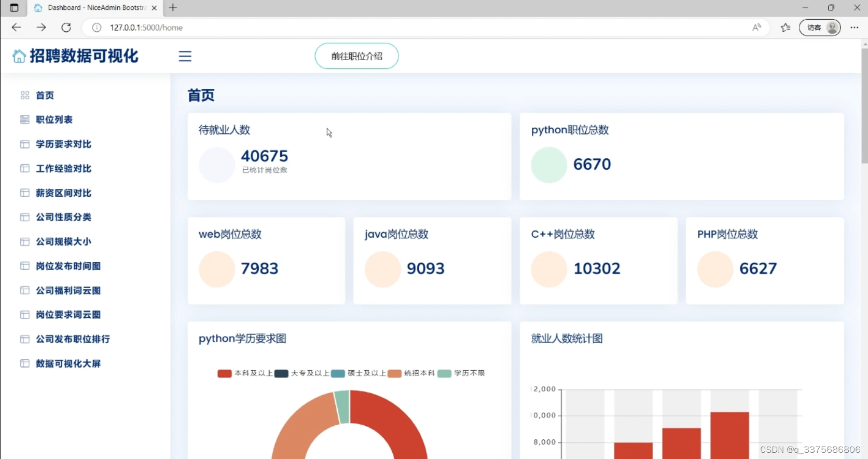Image resolution: width=868 pixels, height=459 pixels.
Task: Click the icon beside 工作经验对比
Action: 25,168
